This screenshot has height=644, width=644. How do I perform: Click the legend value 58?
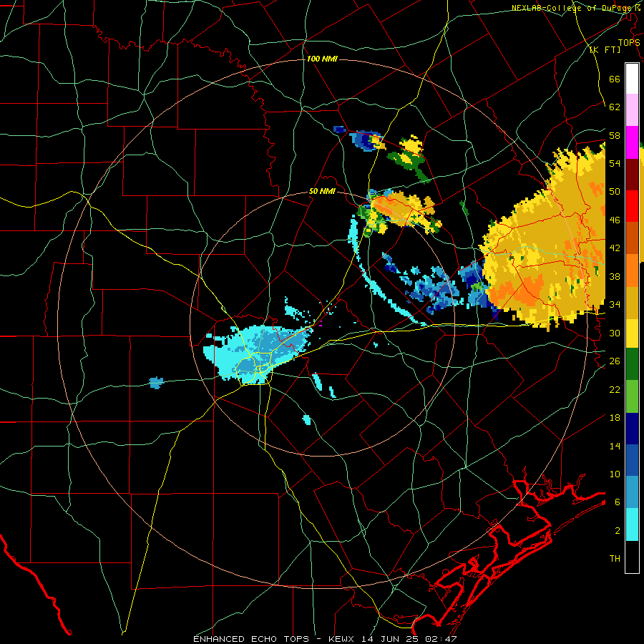pyautogui.click(x=615, y=135)
